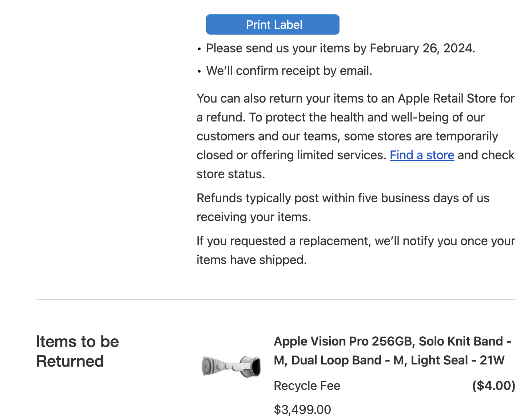Click the horizontal divider above returned items
The image size is (532, 419).
point(275,300)
